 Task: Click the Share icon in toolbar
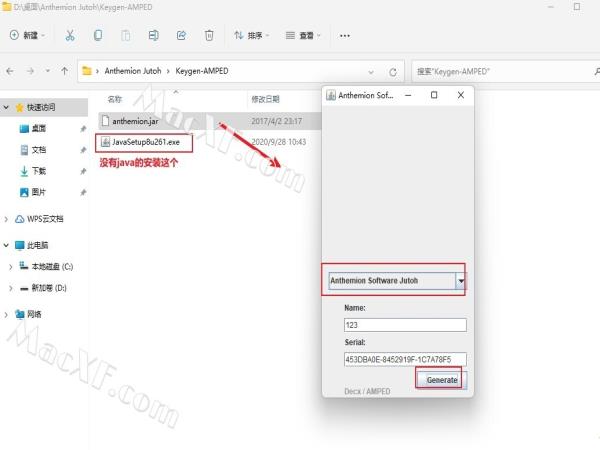pyautogui.click(x=181, y=36)
